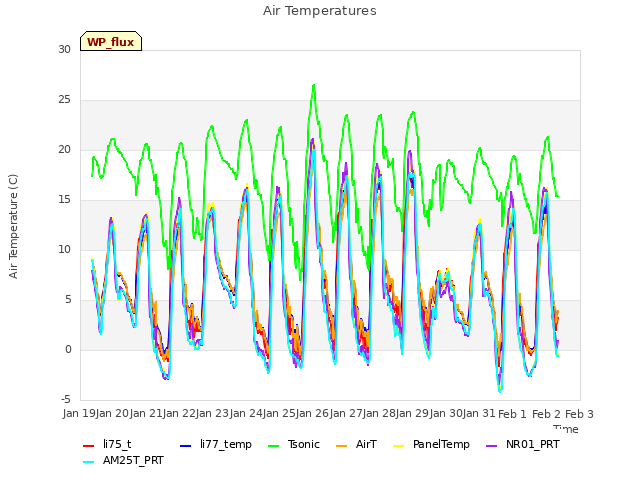The width and height of the screenshot is (640, 480).
Task: Click the red li75_t legend swatch
Action: pos(89,446)
